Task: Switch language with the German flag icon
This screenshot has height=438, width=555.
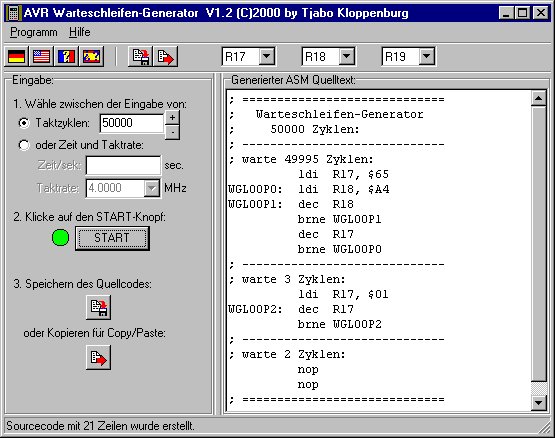Action: [x=17, y=56]
